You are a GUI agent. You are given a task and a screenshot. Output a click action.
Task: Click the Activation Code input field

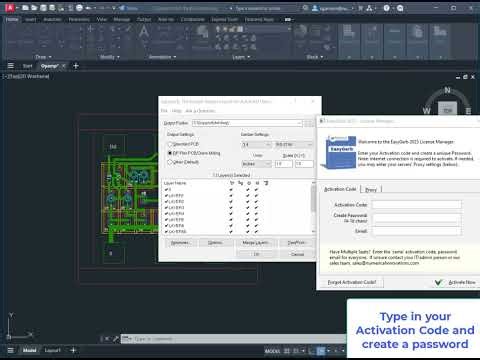(x=417, y=205)
